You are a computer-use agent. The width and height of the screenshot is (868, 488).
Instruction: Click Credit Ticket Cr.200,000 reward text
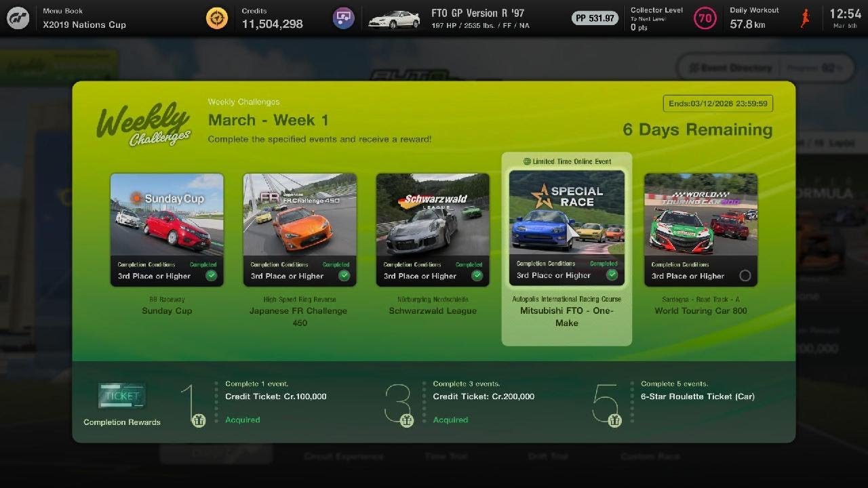point(484,396)
